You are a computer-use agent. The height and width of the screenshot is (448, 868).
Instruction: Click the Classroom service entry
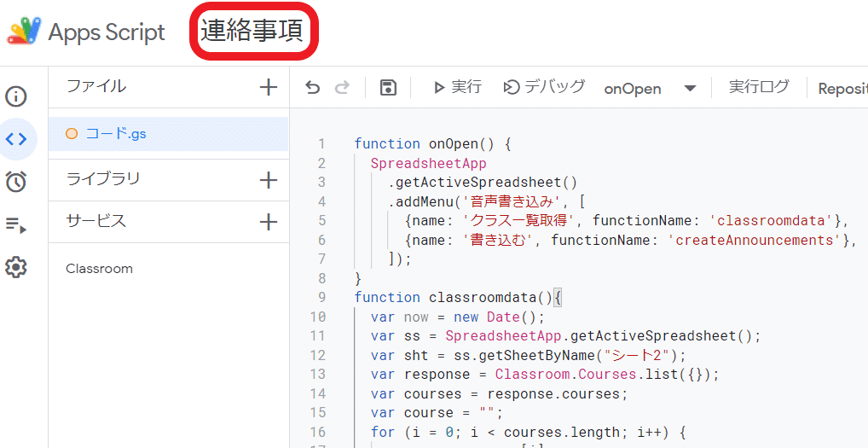99,269
